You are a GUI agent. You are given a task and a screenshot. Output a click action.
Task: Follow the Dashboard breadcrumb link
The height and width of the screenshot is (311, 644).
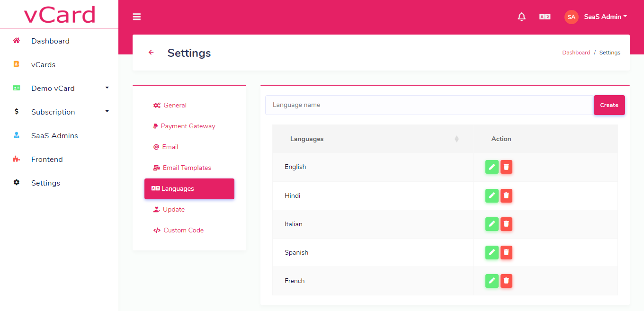pyautogui.click(x=576, y=53)
